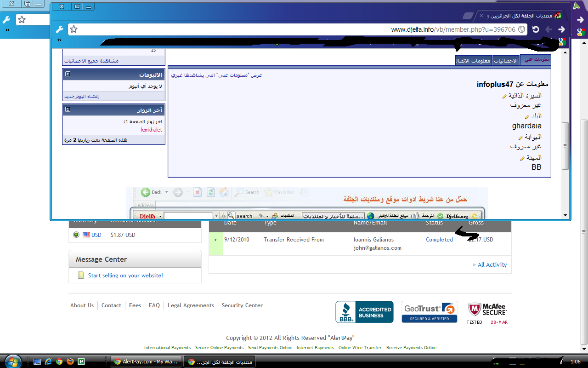Click the john@galianos.com email text

(378, 248)
